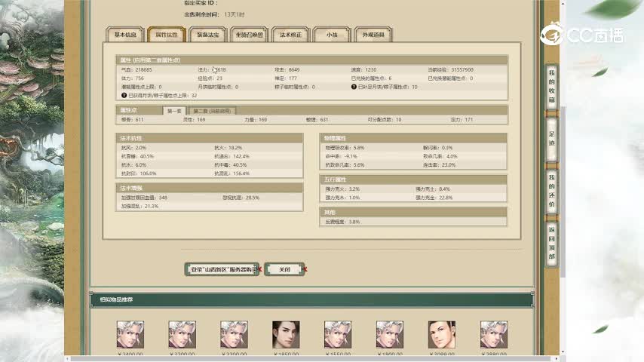Click the 定力: 171 value
This screenshot has height=362, width=644.
[462, 120]
